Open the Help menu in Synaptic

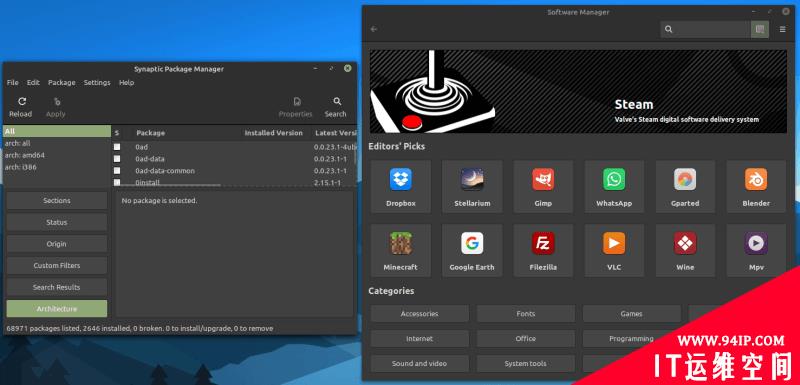pos(127,83)
